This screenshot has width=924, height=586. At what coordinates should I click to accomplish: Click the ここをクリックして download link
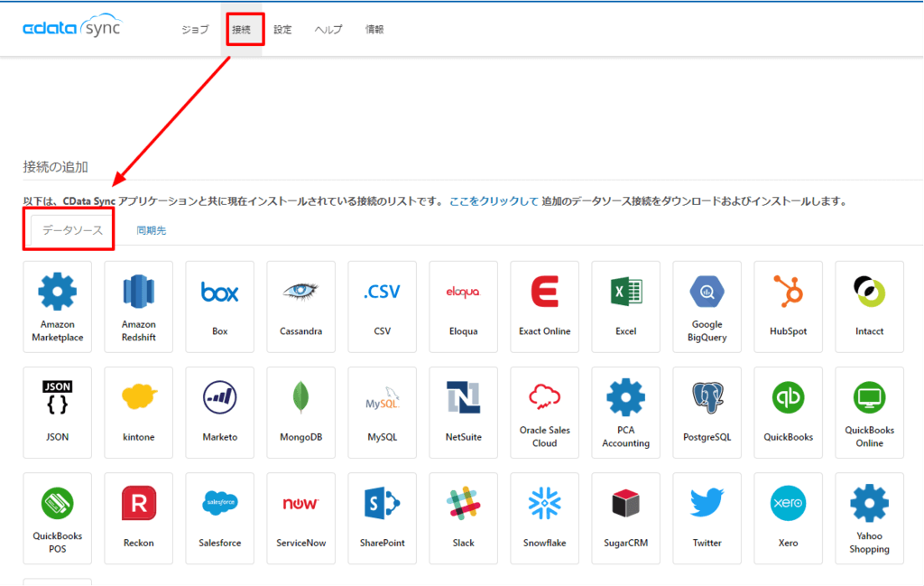494,201
